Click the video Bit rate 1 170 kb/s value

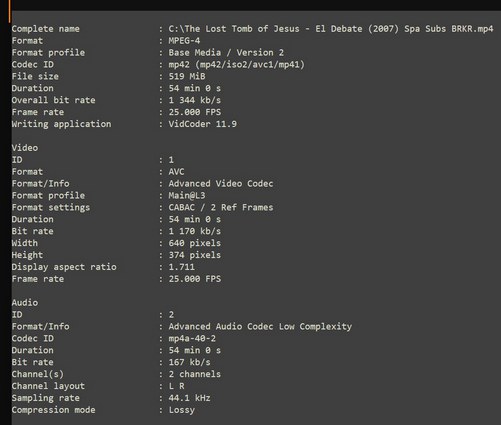(195, 231)
